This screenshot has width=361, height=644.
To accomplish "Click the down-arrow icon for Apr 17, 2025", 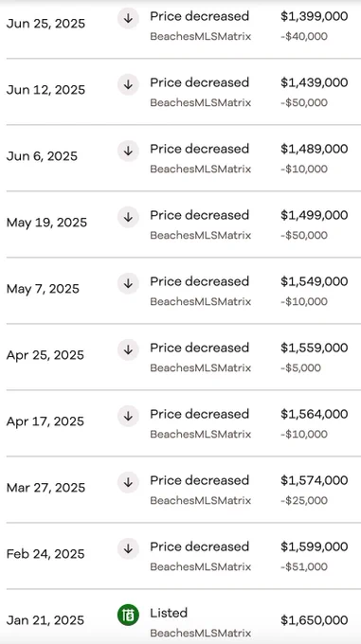I will tap(128, 416).
